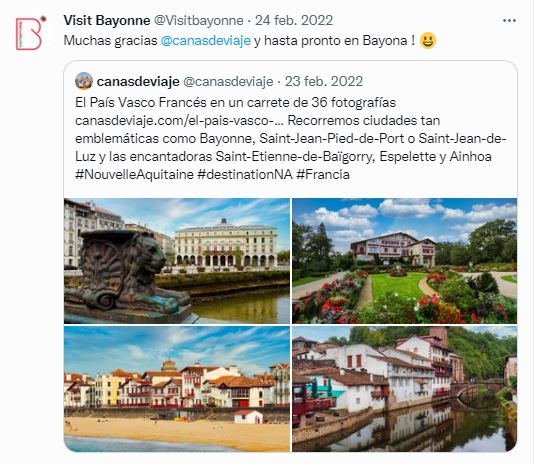
Task: Open Visit Bayonne profile avatar logo
Action: tap(30, 33)
